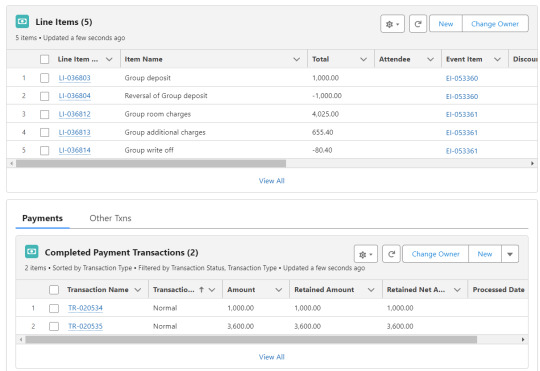Open EI-053361 in Group additional charges row
This screenshot has height=371, width=540.
coord(462,133)
